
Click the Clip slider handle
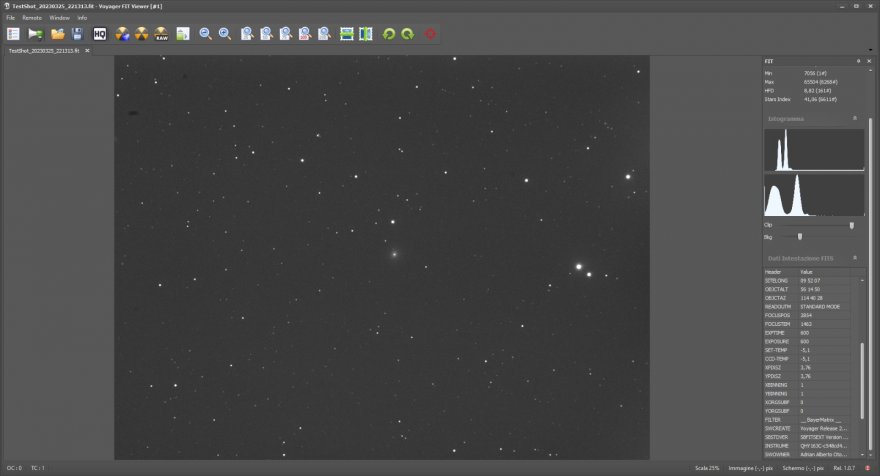[x=851, y=225]
